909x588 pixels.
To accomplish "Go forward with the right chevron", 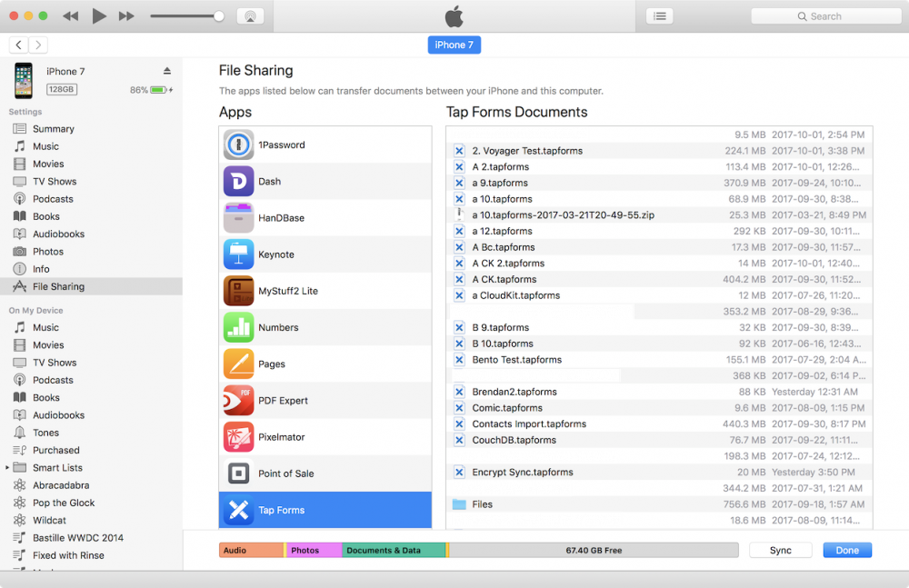I will (38, 45).
